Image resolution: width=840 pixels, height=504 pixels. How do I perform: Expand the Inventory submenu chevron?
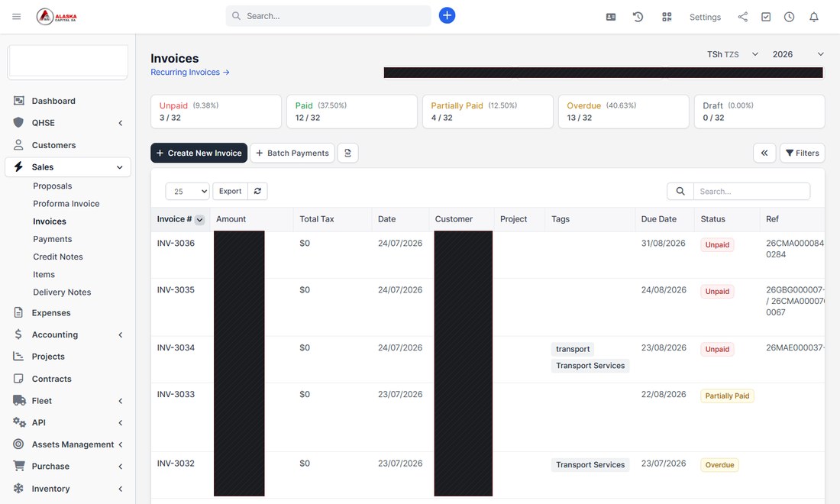click(x=121, y=489)
